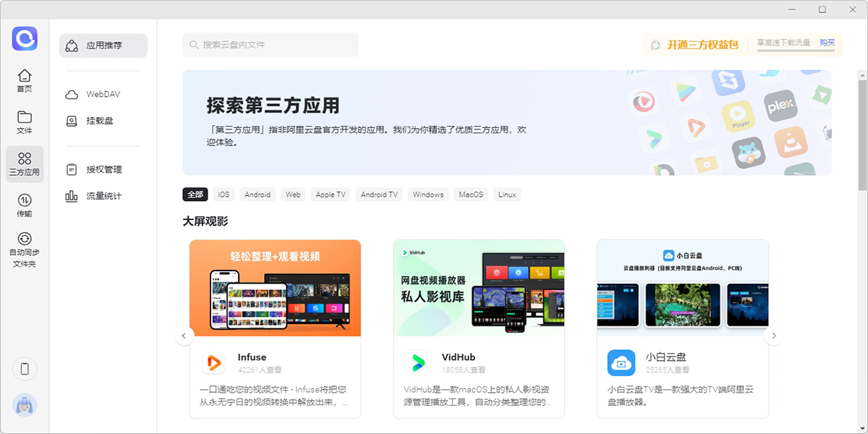Click the scrollbar up arrow

coord(862,75)
